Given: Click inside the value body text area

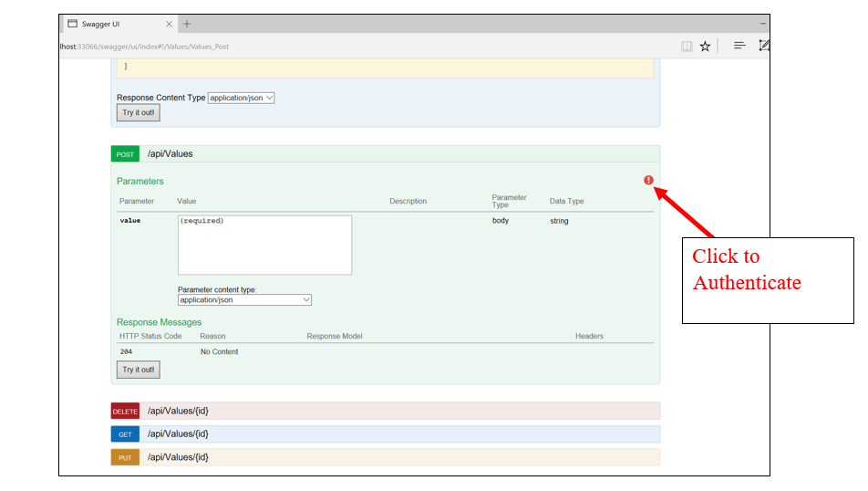Looking at the screenshot, I should point(264,245).
